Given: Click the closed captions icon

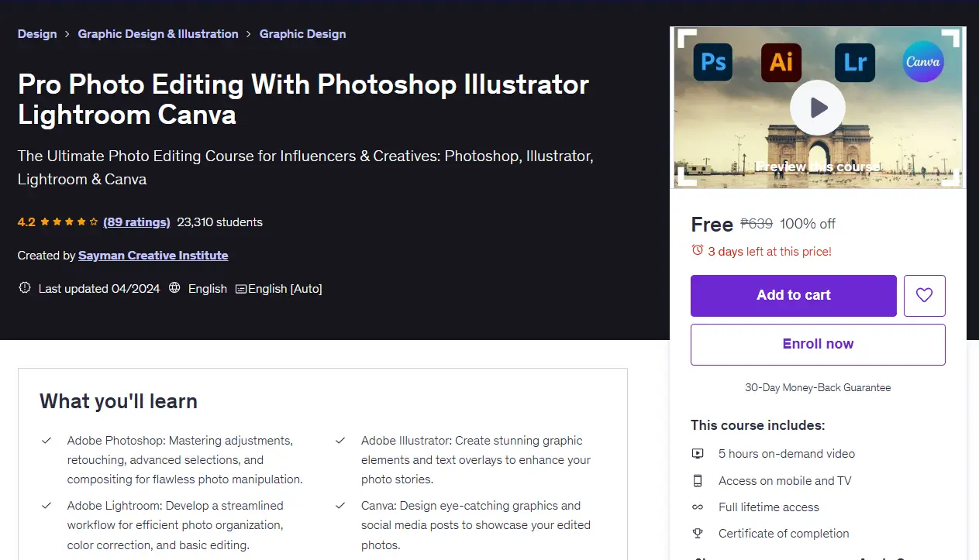Looking at the screenshot, I should tap(241, 289).
